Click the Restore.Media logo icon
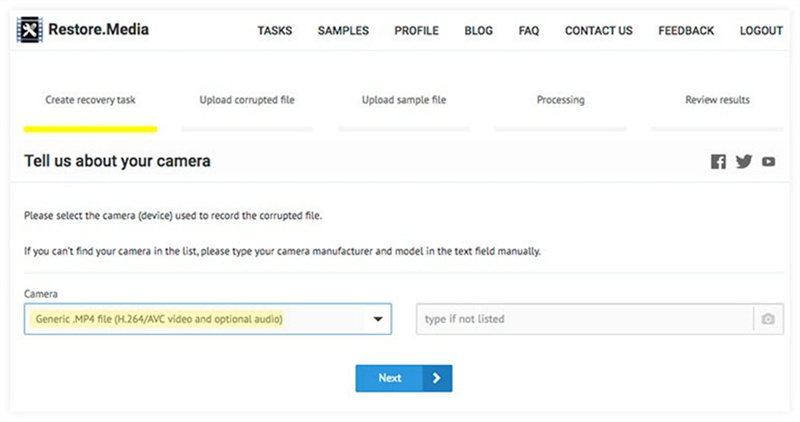This screenshot has width=800, height=422. coord(30,31)
